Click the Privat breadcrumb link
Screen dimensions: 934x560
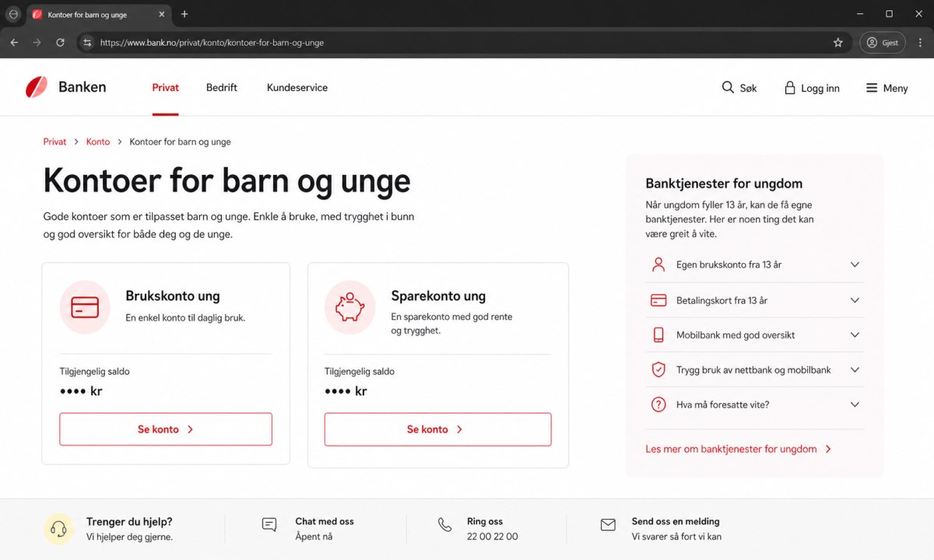click(x=54, y=142)
